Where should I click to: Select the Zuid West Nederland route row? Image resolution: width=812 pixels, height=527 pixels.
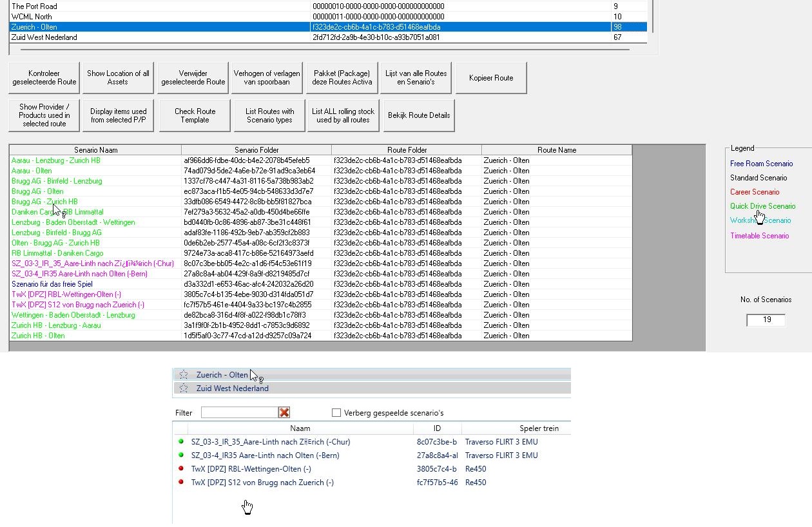(44, 37)
